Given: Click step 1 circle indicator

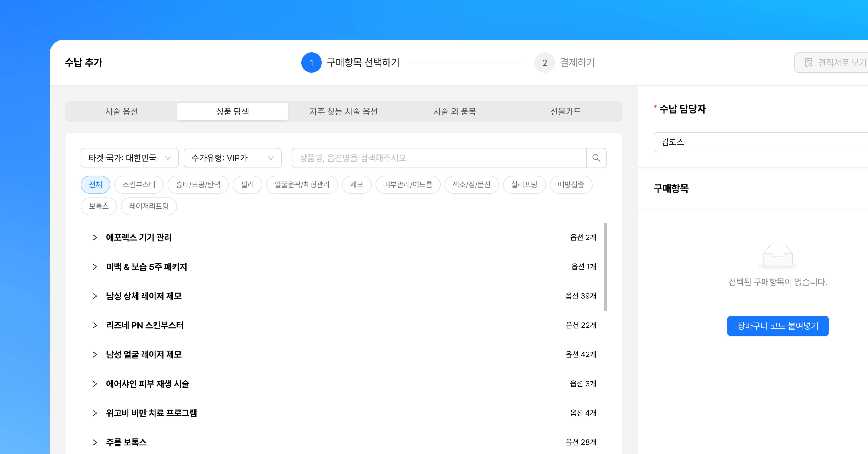Looking at the screenshot, I should pos(311,62).
